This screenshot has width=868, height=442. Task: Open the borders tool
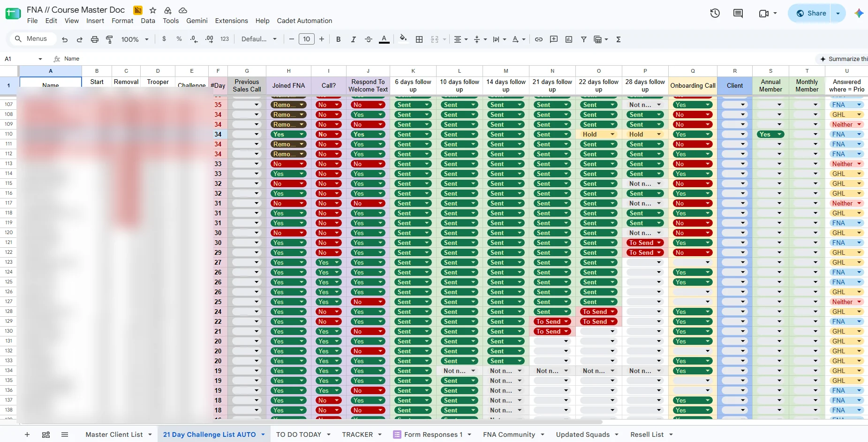pos(420,39)
